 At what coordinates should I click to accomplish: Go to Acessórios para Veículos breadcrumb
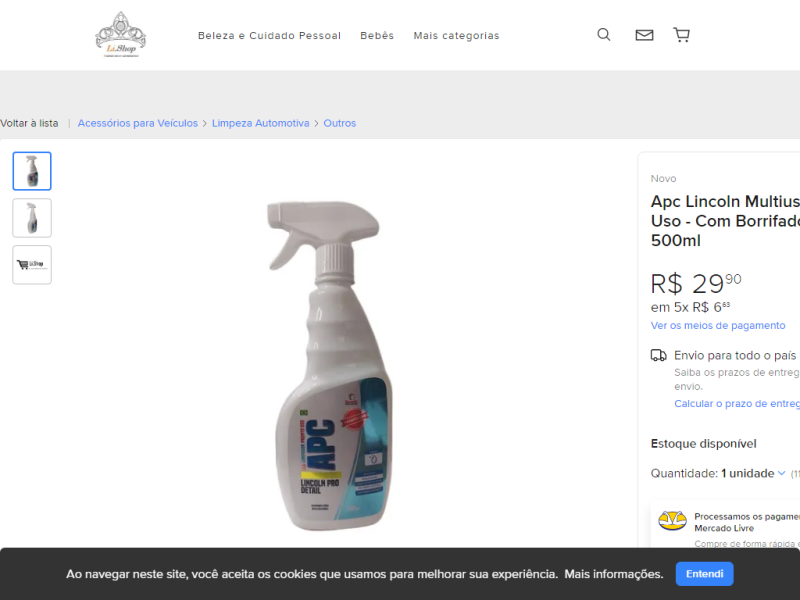point(138,123)
